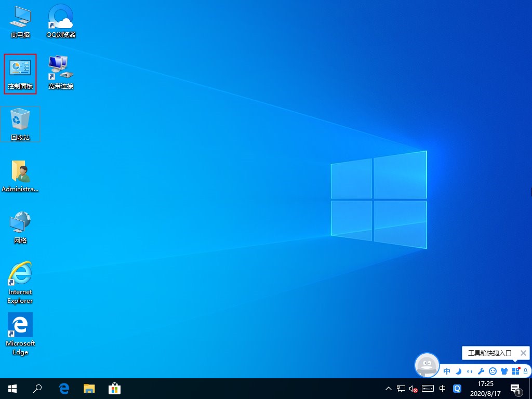Image resolution: width=532 pixels, height=399 pixels.
Task: Open the Action Center notification panel
Action: point(514,388)
